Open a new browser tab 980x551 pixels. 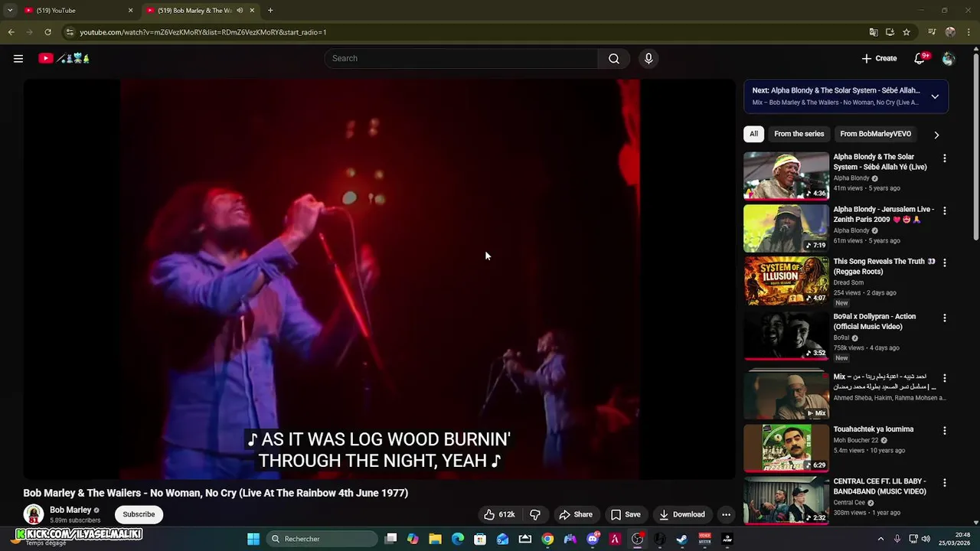(270, 11)
